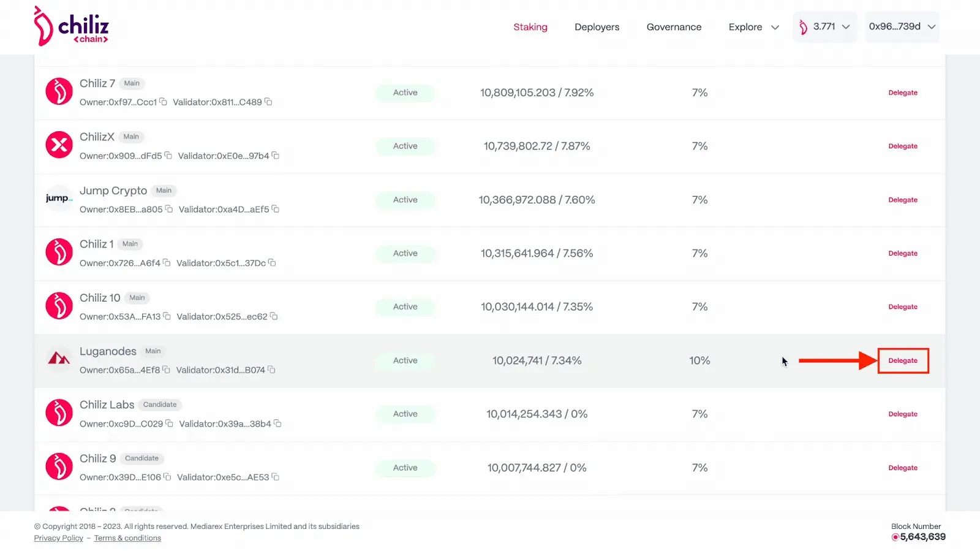Screen dimensions: 980x551
Task: Copy the Chiliz 1 owner address
Action: pos(167,263)
